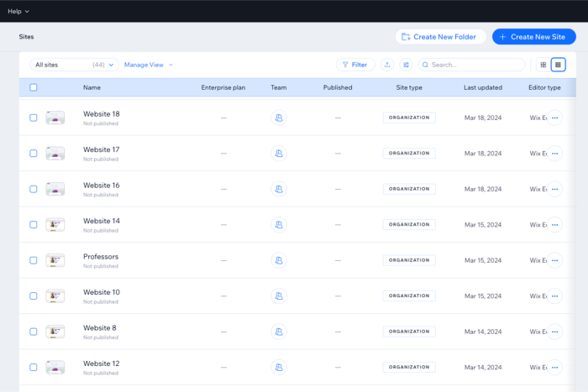Click the Site type column header
588x392 pixels.
point(409,87)
